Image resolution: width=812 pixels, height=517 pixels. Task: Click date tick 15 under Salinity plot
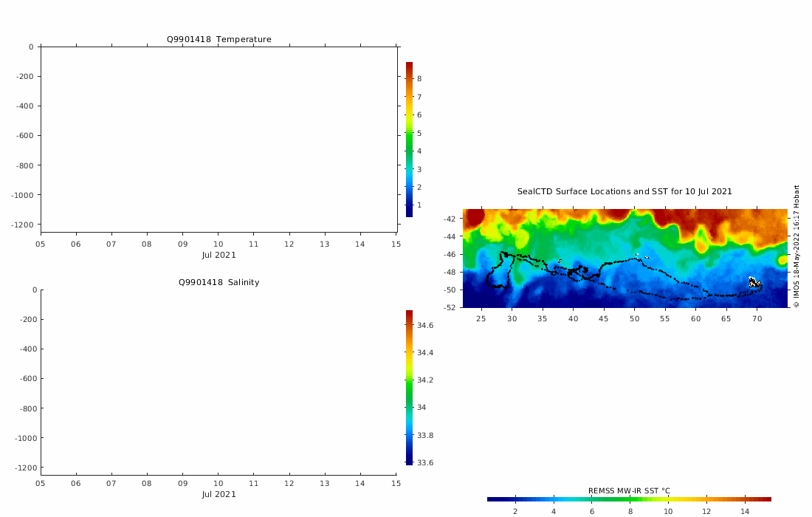pos(396,483)
